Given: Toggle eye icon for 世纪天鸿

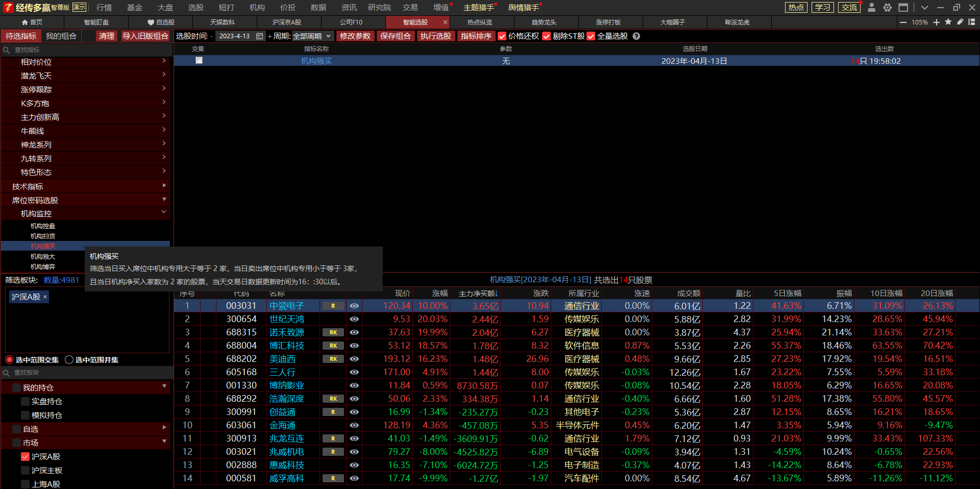Looking at the screenshot, I should [x=354, y=319].
